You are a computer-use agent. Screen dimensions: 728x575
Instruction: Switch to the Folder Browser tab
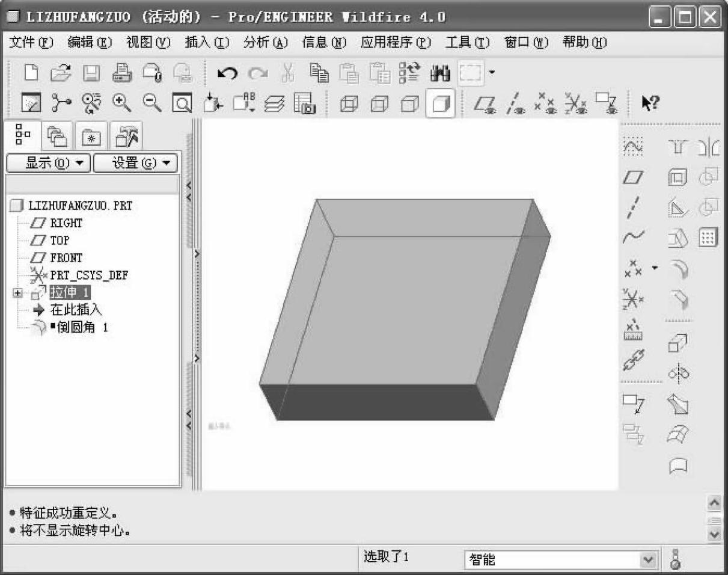pos(58,136)
